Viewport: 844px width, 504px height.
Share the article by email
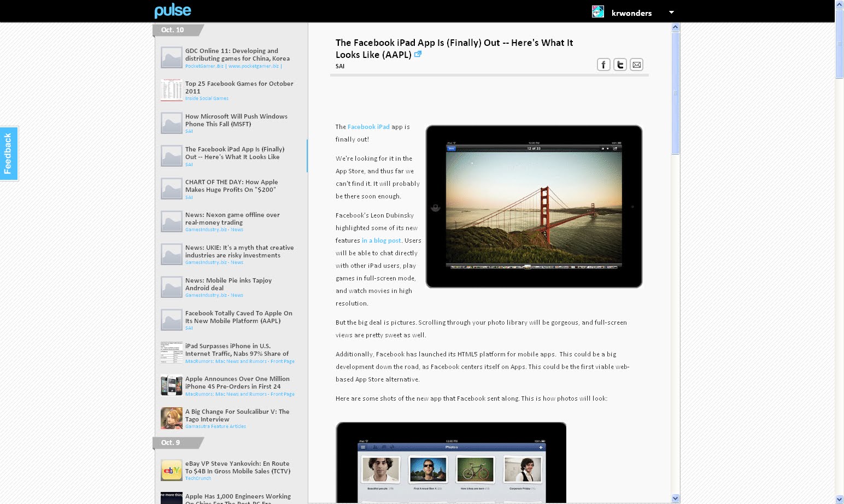click(x=636, y=65)
